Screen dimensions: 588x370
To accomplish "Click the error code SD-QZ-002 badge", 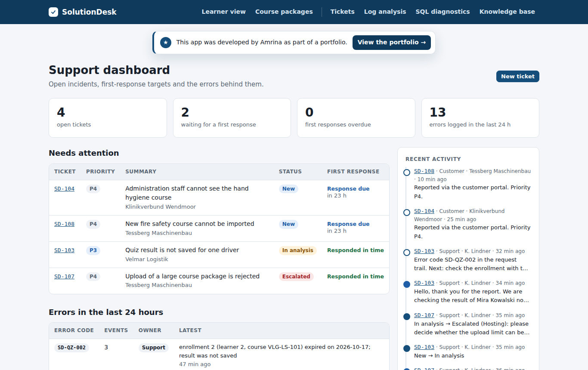I will 71,348.
